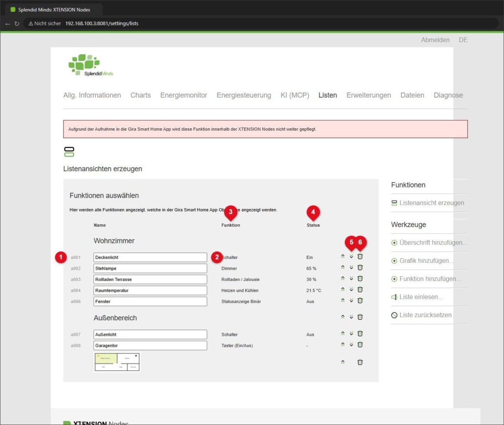The image size is (504, 425).
Task: Select the floor plan thumbnail
Action: coord(117,362)
